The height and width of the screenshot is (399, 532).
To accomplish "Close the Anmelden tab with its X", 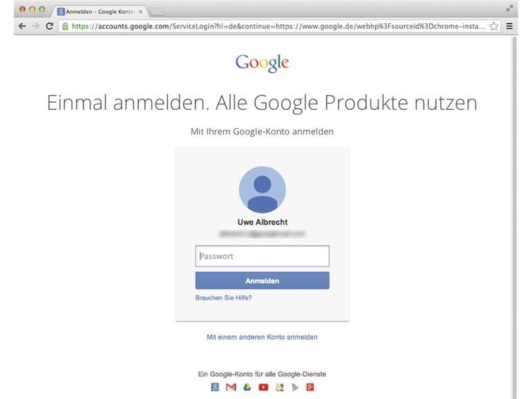I will (x=140, y=12).
